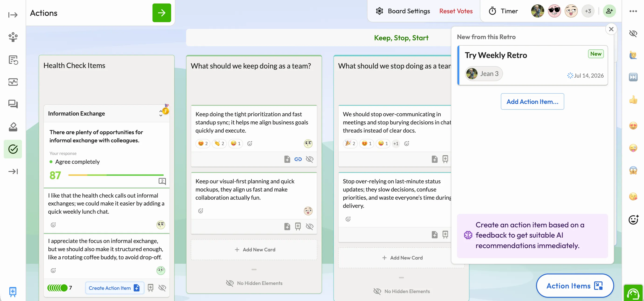This screenshot has width=644, height=301.
Task: Open the brainstorm icon in left sidebar
Action: (x=13, y=37)
